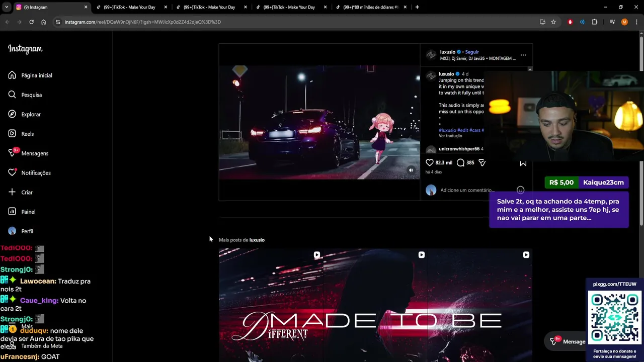Play the main reel video
This screenshot has height=362, width=644.
[319, 122]
